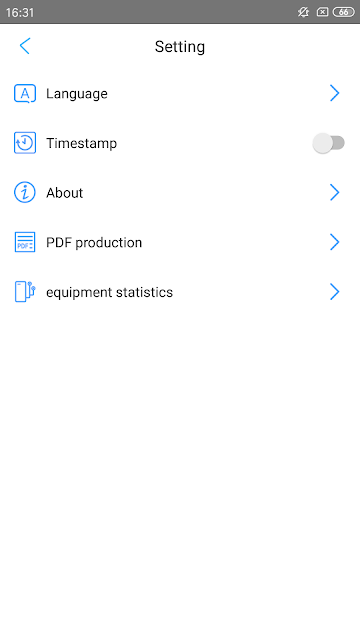Go back using the blue arrow
This screenshot has width=360, height=640.
pos(25,46)
